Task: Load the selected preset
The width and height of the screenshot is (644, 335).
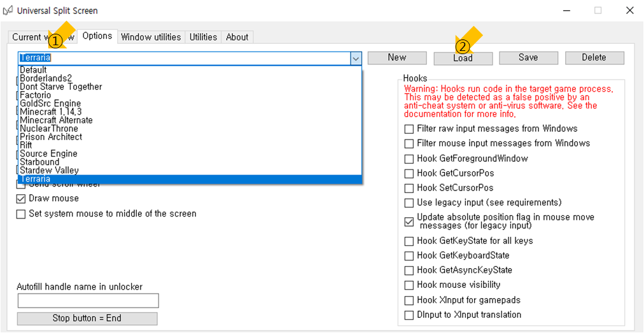Action: point(463,58)
